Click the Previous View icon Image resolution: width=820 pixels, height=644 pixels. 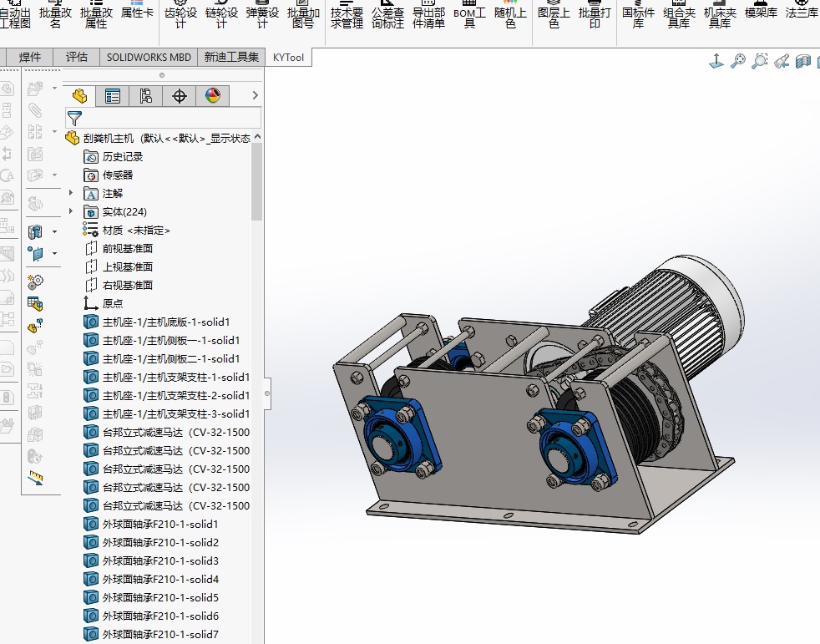782,61
